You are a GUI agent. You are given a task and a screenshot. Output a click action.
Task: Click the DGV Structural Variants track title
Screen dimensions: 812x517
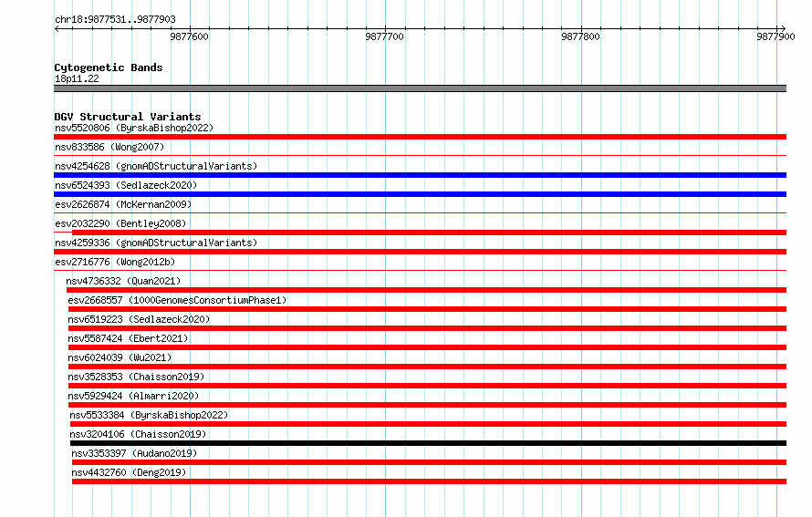point(128,117)
